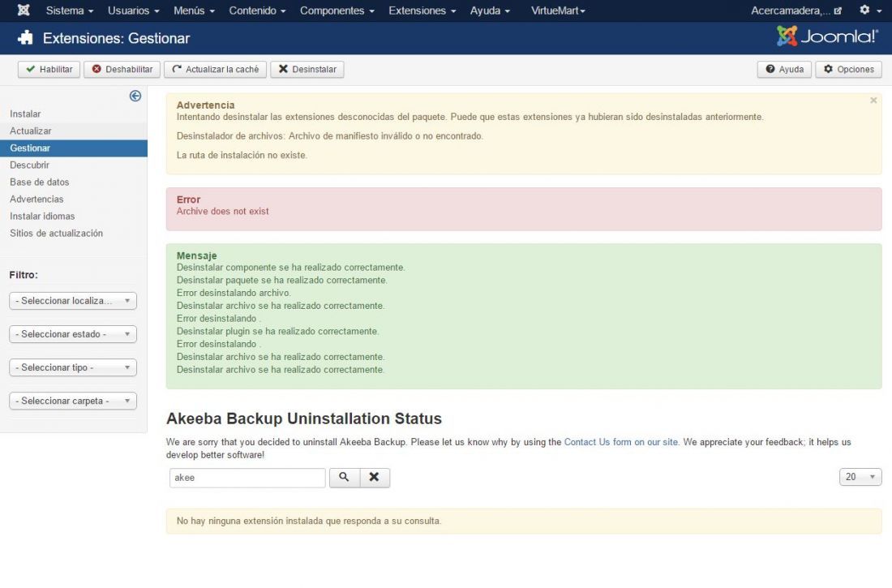Screen dimensions: 892x588
Task: Open the Extensiones menu
Action: pos(422,11)
